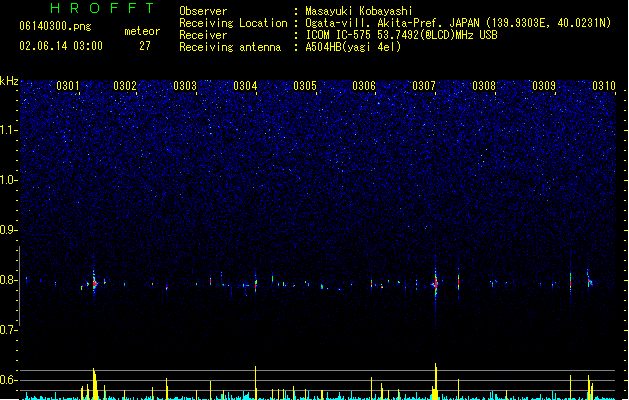Click the strong meteor echo just after 0307
This screenshot has height=400, width=629.
(x=436, y=282)
